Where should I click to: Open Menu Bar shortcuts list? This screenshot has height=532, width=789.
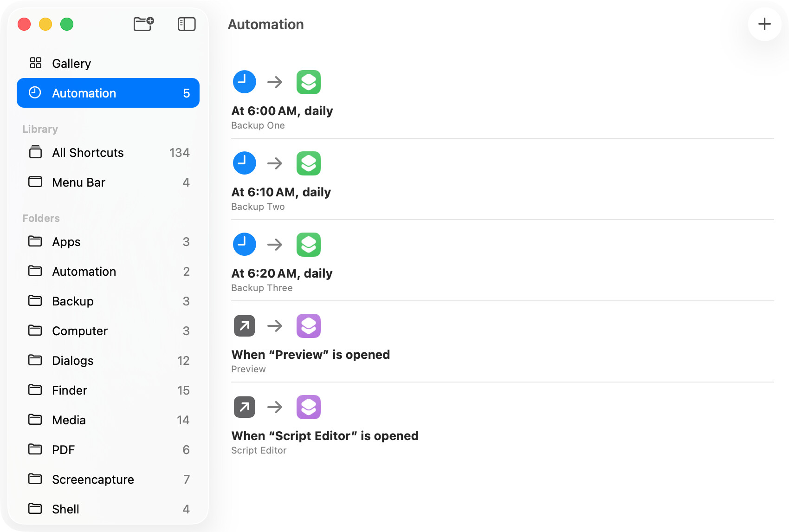108,182
